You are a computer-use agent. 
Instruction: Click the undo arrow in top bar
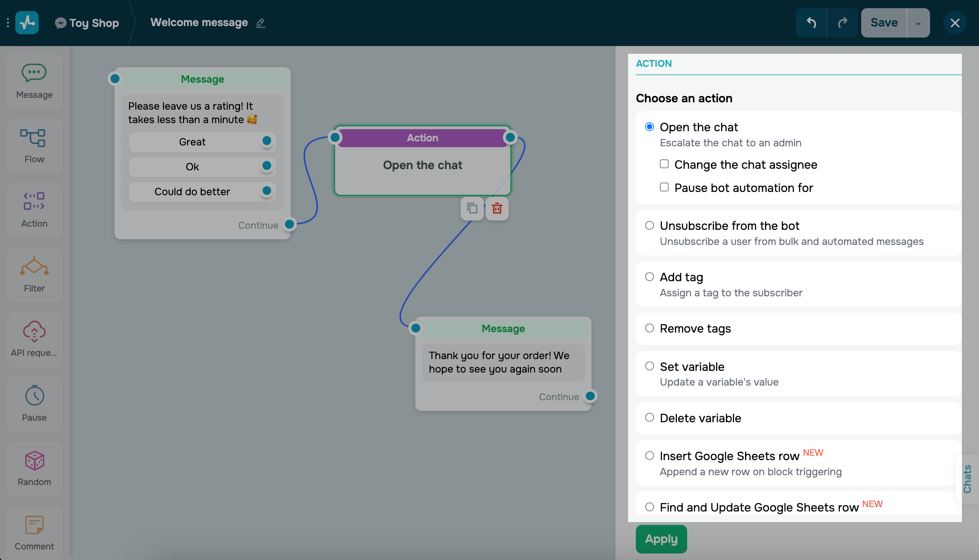pyautogui.click(x=811, y=23)
